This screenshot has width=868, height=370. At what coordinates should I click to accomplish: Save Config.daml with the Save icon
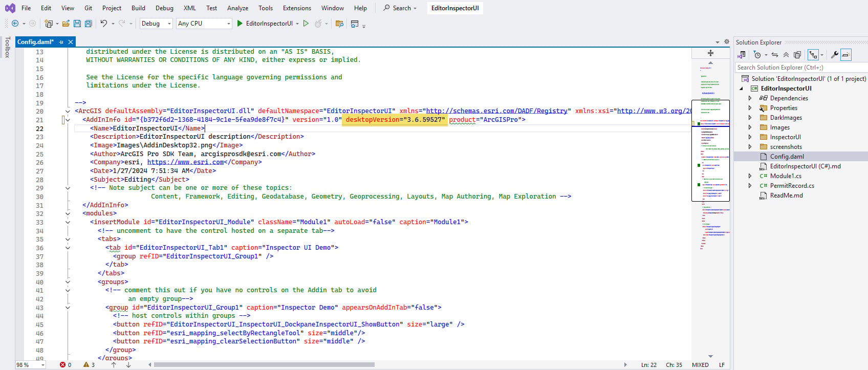[x=77, y=24]
